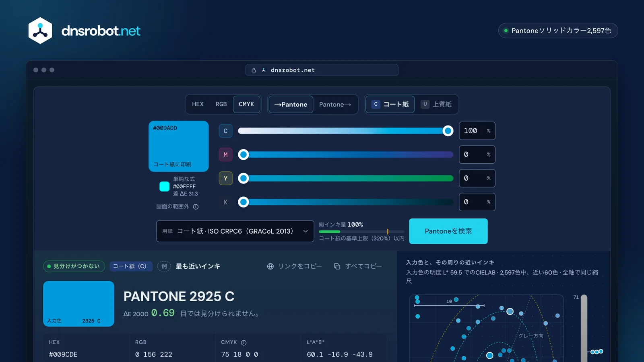Click the copy icon next to すべてコピー
644x362 pixels.
coord(337,266)
